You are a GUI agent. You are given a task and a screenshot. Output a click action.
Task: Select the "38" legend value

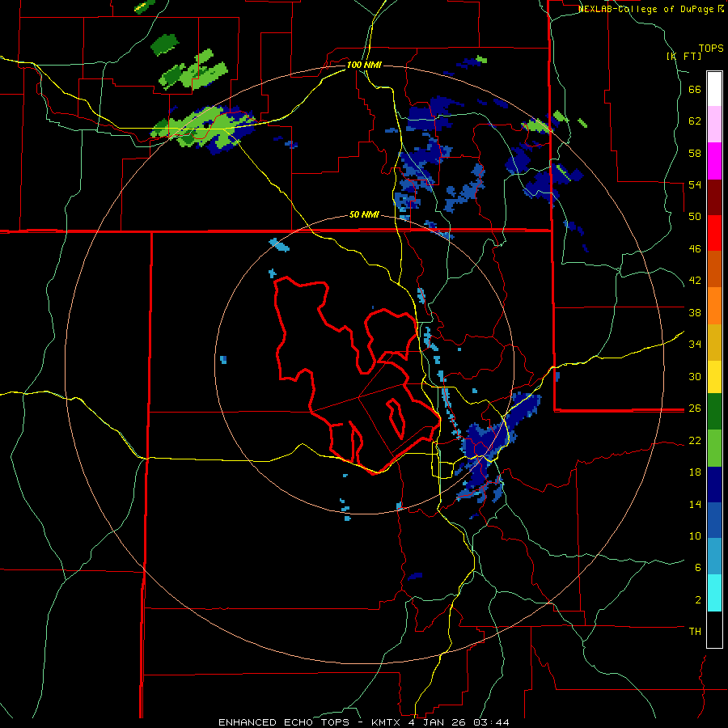point(695,312)
